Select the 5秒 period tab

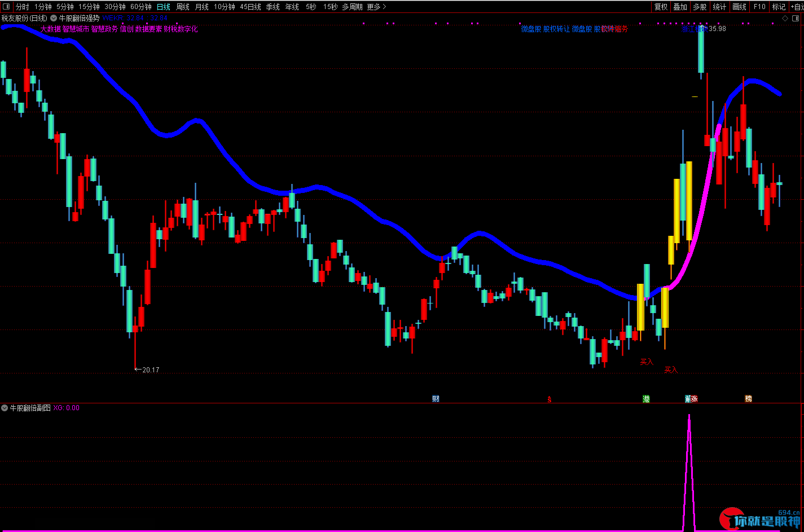311,7
